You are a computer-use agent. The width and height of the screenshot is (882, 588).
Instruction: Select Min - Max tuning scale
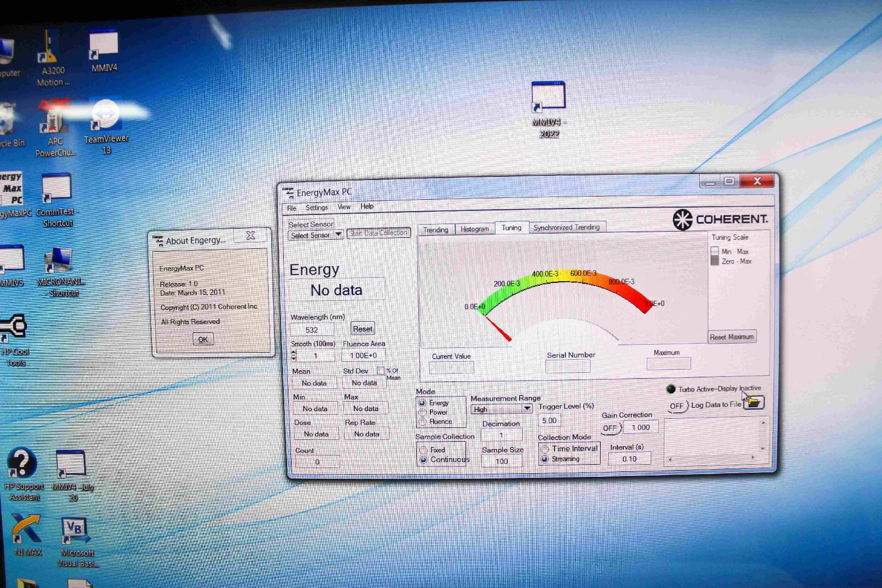(714, 251)
